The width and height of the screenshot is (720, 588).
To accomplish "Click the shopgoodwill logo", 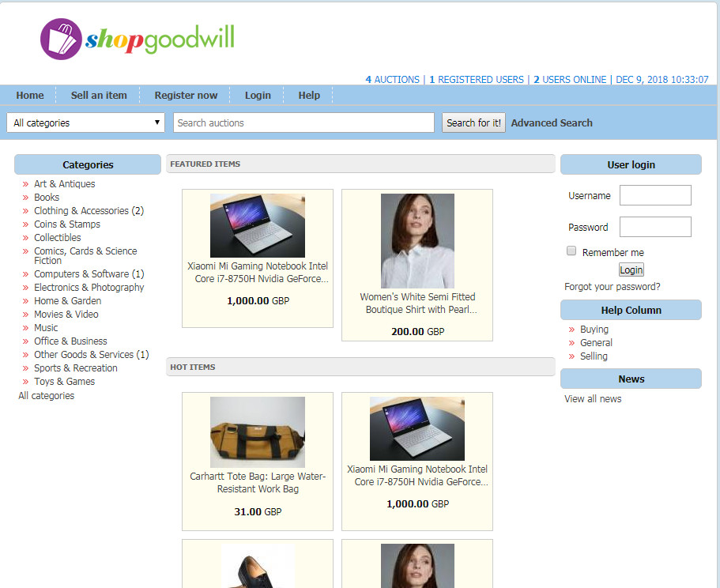I will pos(138,39).
